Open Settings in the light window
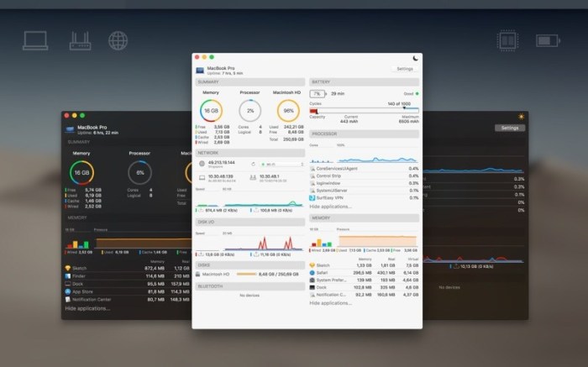588x367 pixels. click(x=405, y=69)
